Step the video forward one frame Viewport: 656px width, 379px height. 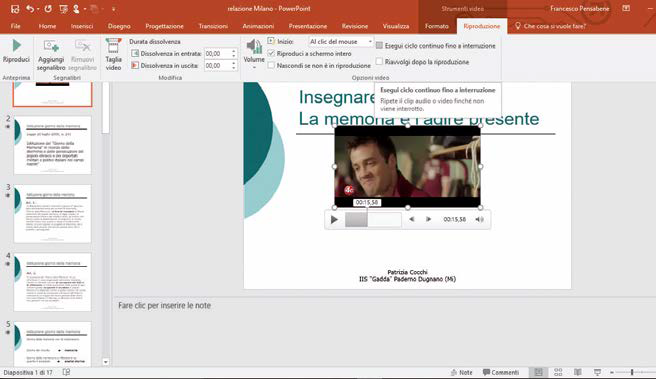428,219
